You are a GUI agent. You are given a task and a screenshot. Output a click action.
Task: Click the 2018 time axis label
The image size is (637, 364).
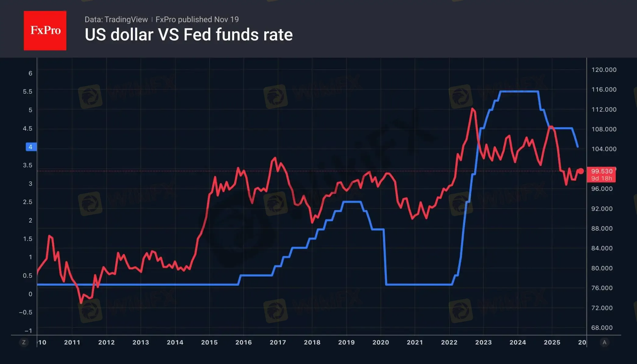coord(312,342)
